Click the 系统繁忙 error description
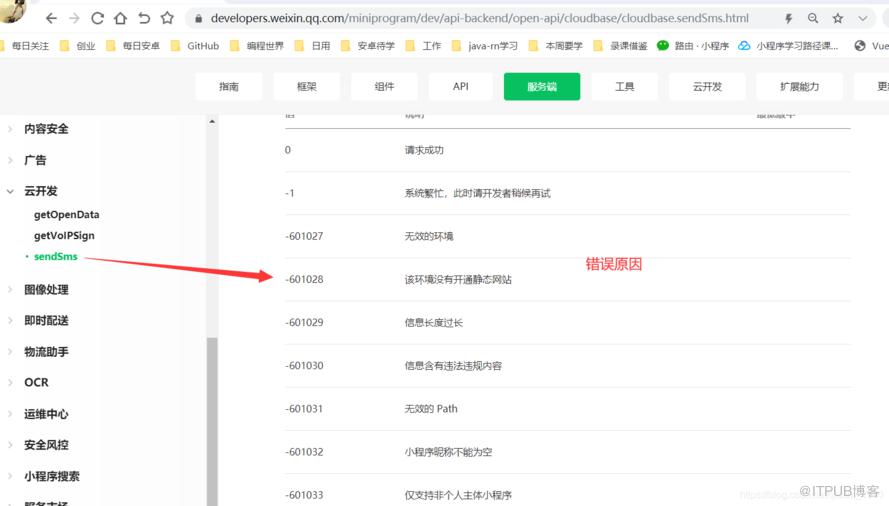Screen dimensions: 889x506 click(x=477, y=193)
